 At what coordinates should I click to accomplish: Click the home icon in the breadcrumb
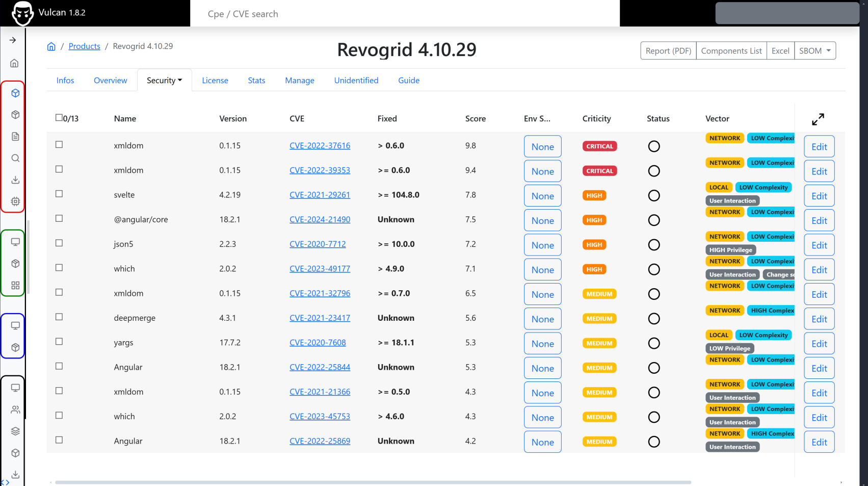(x=51, y=46)
